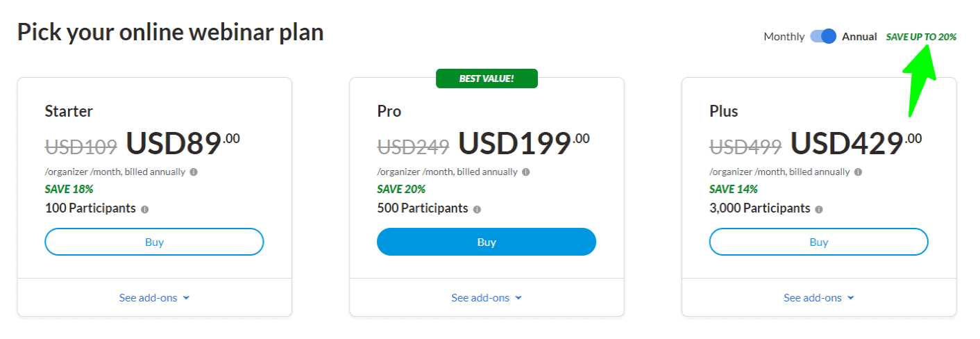Click the BEST VALUE! badge
Screen dimensions: 980x339
point(487,78)
